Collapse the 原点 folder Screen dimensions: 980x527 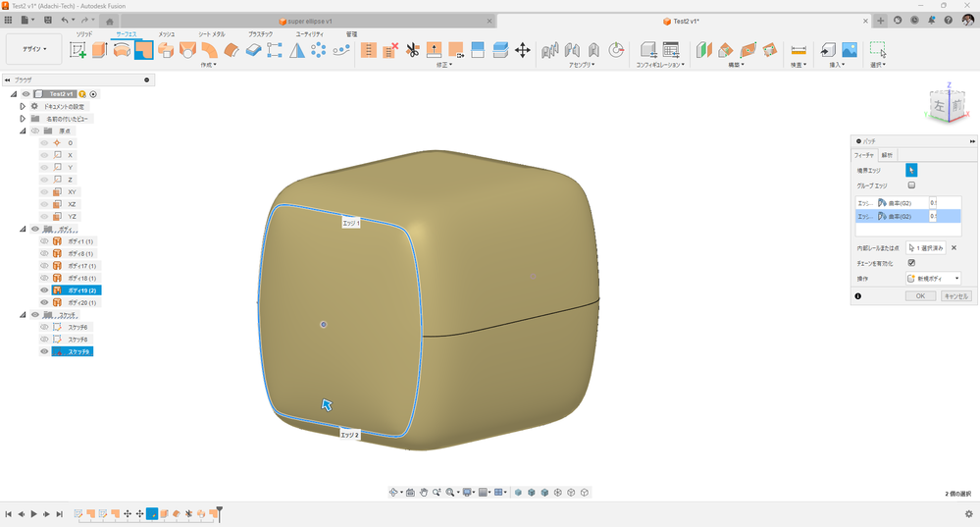pyautogui.click(x=24, y=131)
